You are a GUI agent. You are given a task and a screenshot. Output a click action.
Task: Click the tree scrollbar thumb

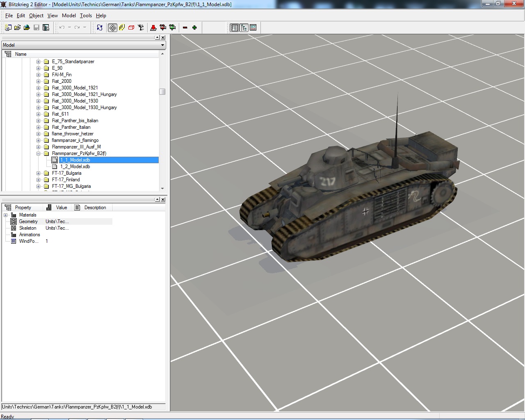pyautogui.click(x=162, y=91)
